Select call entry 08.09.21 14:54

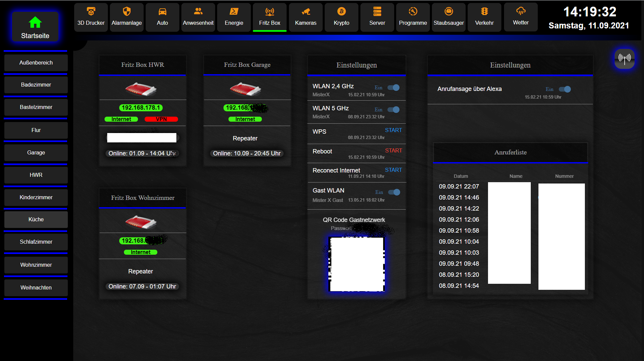point(459,286)
